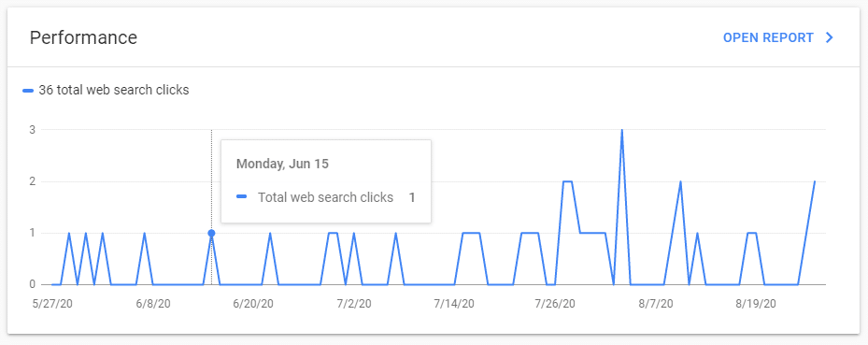Click the 7/26/20 axis date

tap(555, 304)
